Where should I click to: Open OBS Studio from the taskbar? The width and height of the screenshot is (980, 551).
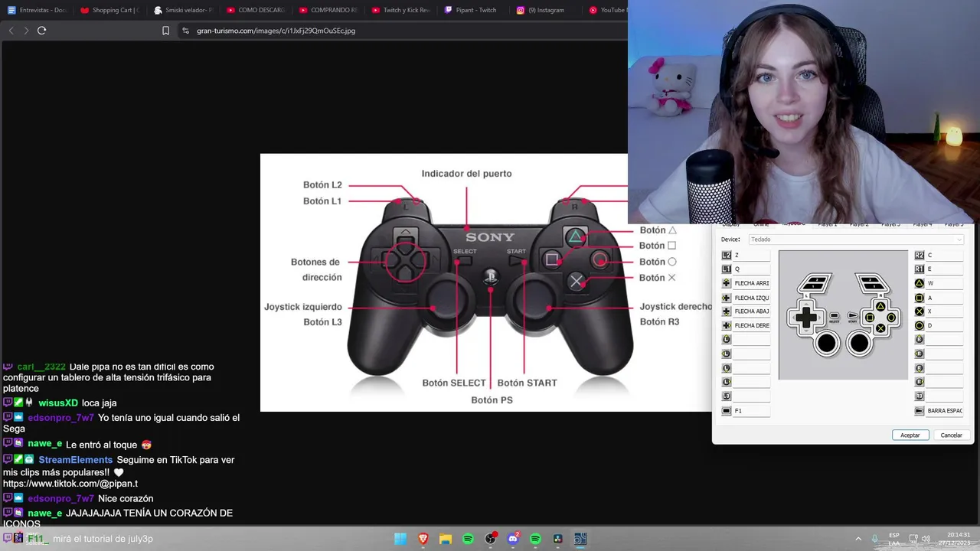[x=491, y=539]
